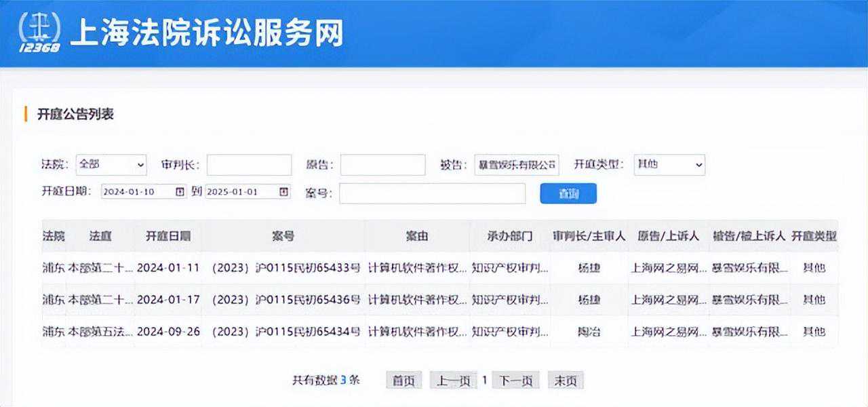Select case row 沪0115民初65436号
868x407 pixels.
click(x=285, y=299)
